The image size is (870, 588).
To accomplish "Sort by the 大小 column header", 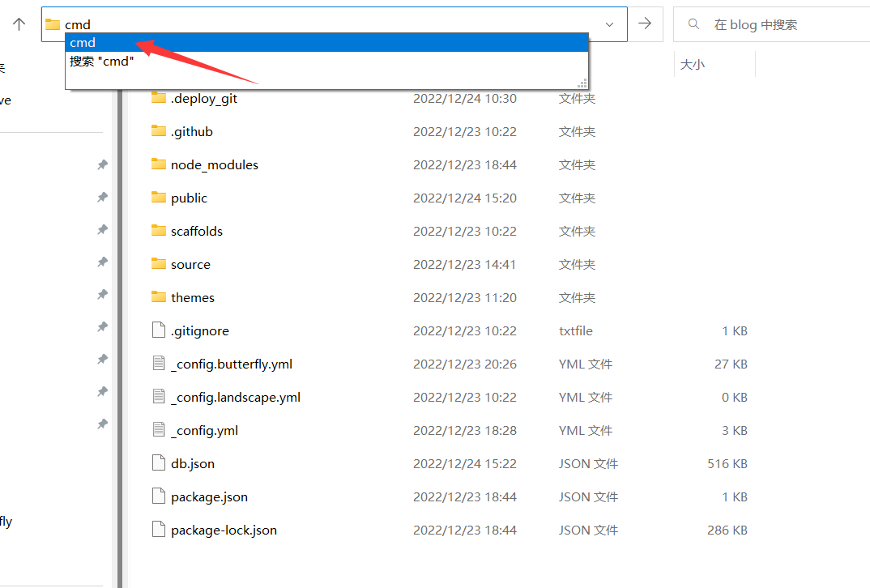I will point(693,64).
